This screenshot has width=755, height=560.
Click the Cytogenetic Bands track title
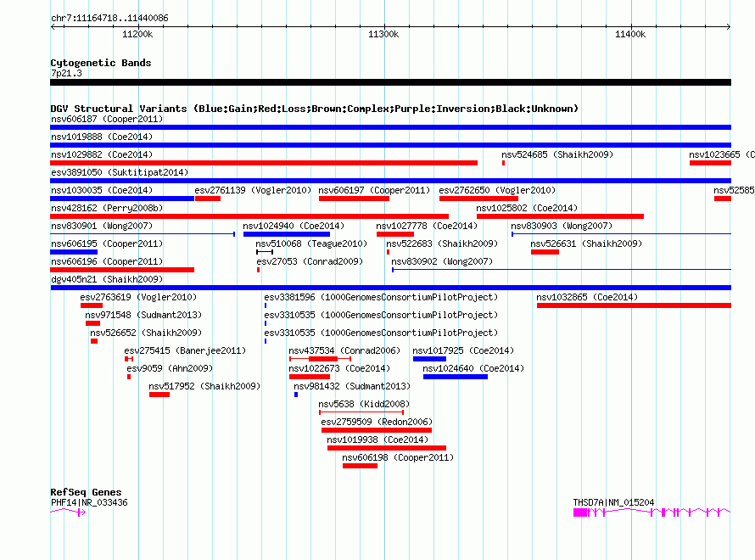click(x=101, y=63)
